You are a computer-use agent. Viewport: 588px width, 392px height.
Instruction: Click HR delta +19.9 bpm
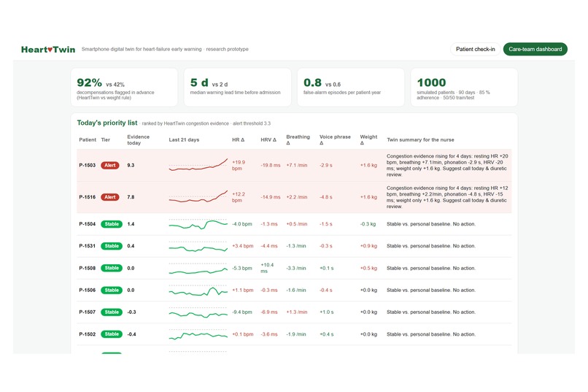pos(239,166)
